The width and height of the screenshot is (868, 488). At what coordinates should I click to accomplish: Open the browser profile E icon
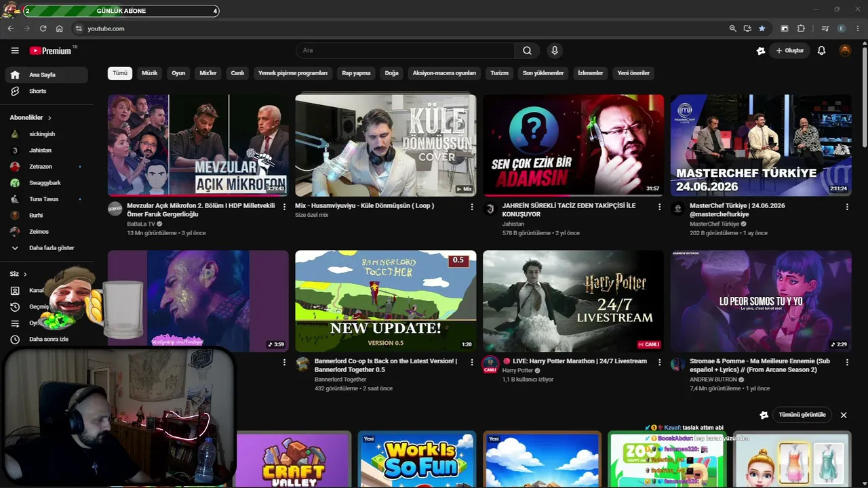pyautogui.click(x=842, y=28)
